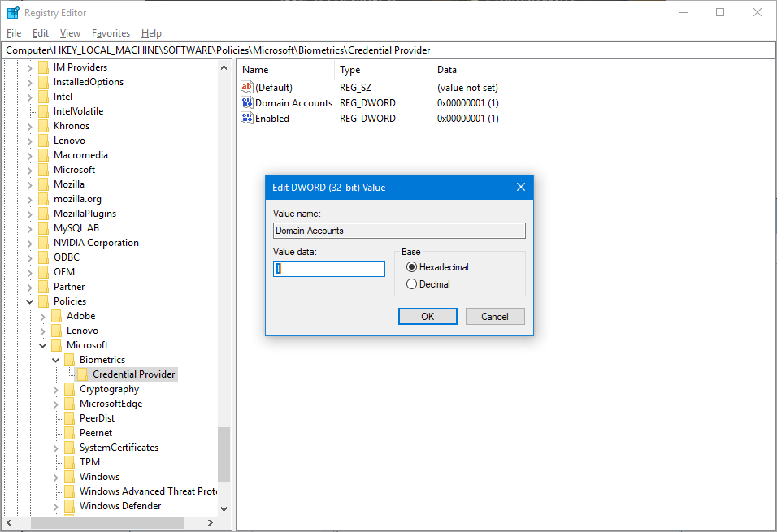Expand the Cryptography tree node

[x=55, y=389]
